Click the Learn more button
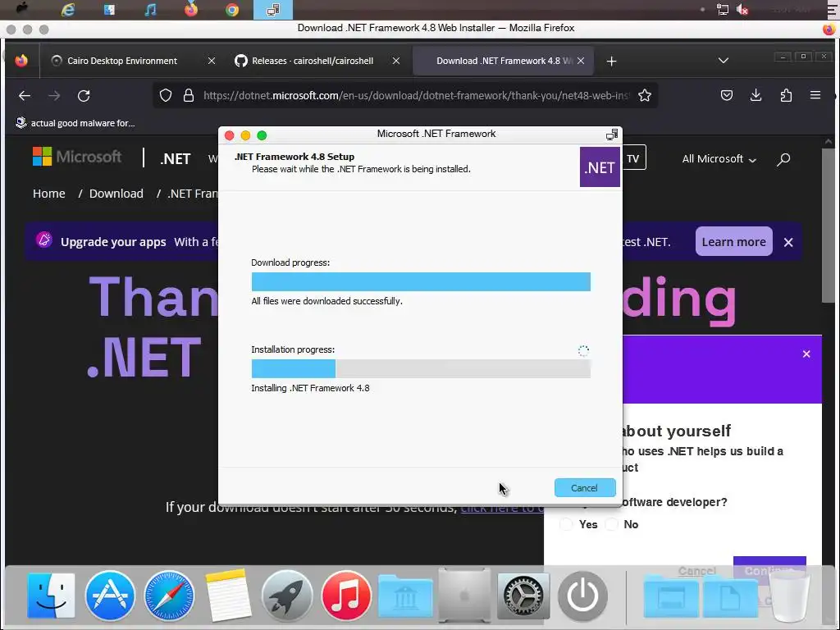The height and width of the screenshot is (630, 840). [x=733, y=242]
